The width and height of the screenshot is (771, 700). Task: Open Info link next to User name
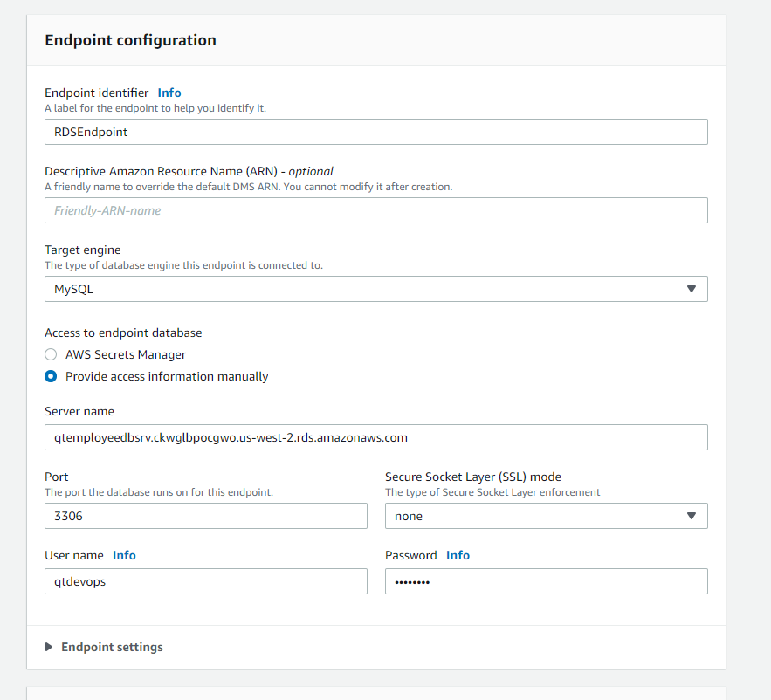(x=124, y=555)
